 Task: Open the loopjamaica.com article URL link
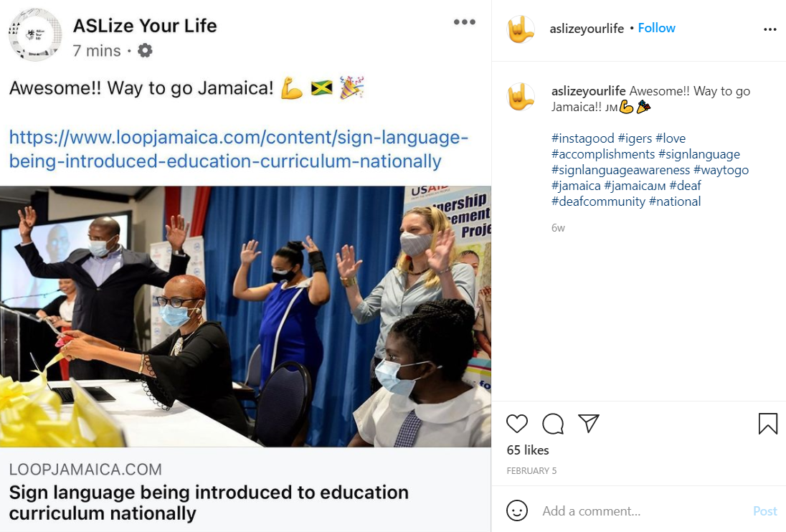[x=239, y=149]
